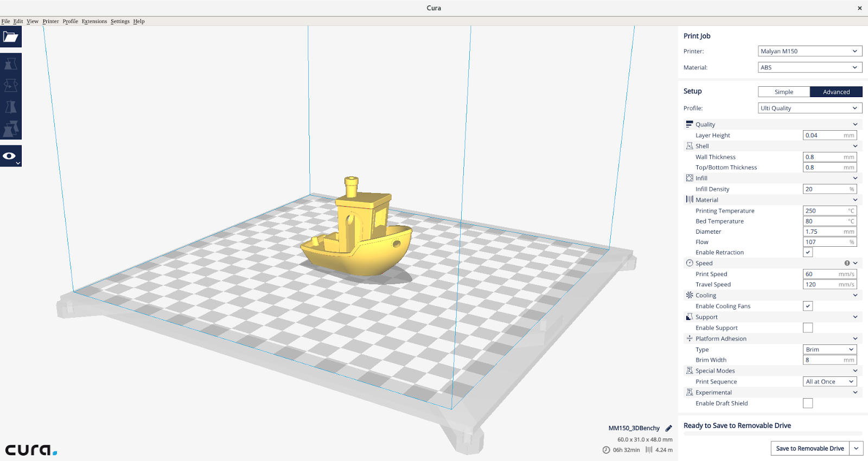Click the Infill Density input field
Screen dimensions: 868x461
(x=830, y=189)
